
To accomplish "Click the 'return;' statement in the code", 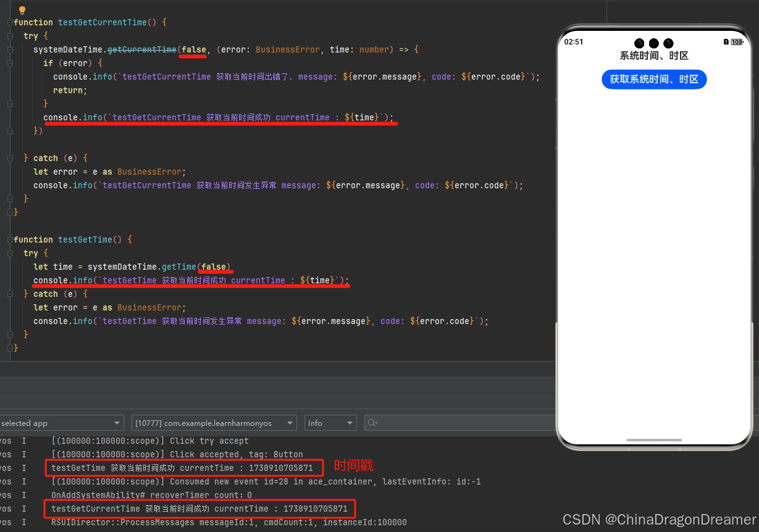I will tap(70, 90).
